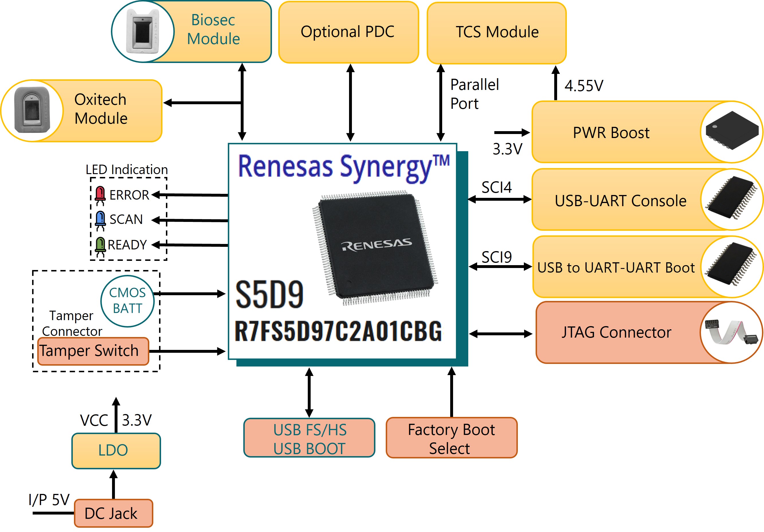The height and width of the screenshot is (532, 764).
Task: Click the 3.3V label above LDO
Action: pos(137,420)
